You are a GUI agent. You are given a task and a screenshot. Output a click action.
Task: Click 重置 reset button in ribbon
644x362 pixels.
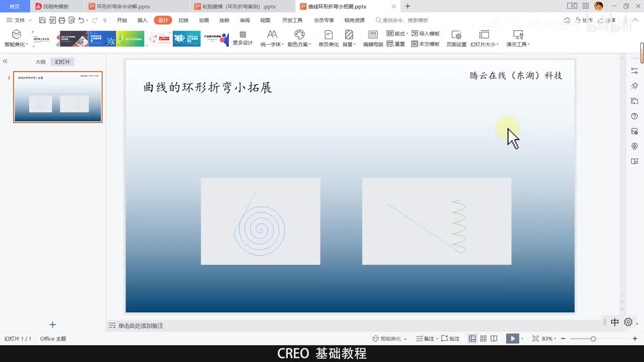click(x=396, y=44)
